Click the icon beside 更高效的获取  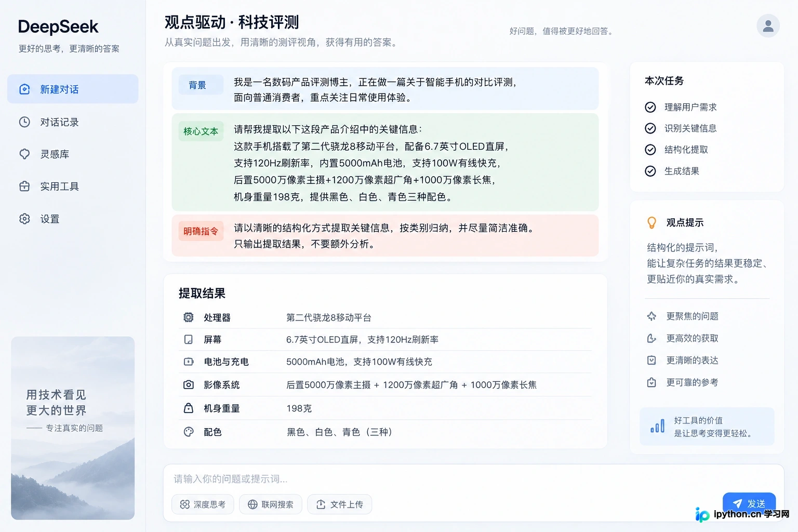click(651, 338)
